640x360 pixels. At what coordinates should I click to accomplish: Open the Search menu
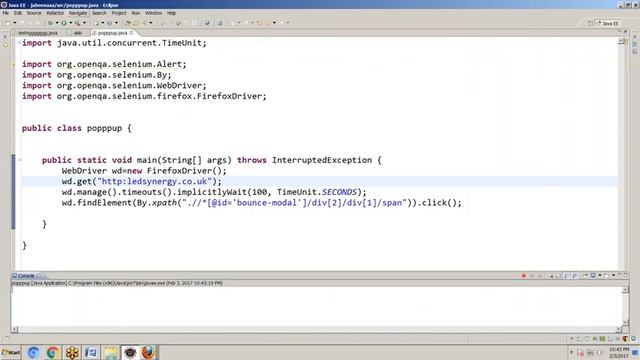point(99,13)
